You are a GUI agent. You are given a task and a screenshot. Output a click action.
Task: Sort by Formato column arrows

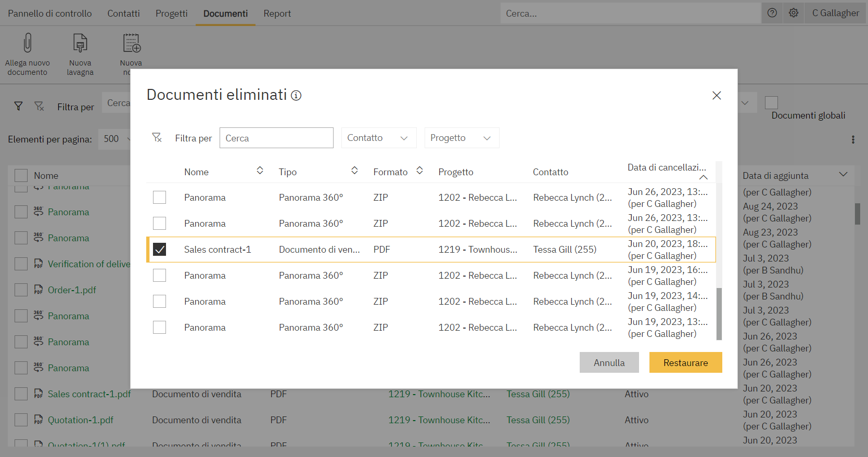tap(419, 171)
